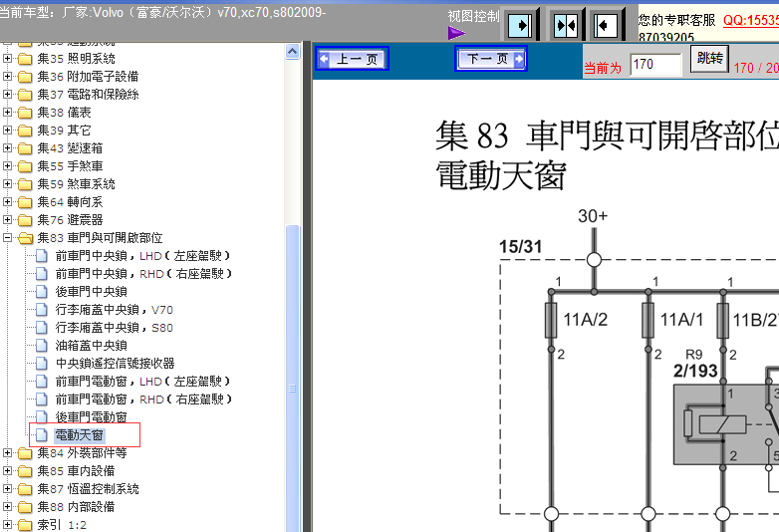This screenshot has width=779, height=532.
Task: Open 前車門電動窗 LHD (左座駕駛) page
Action: click(x=143, y=382)
